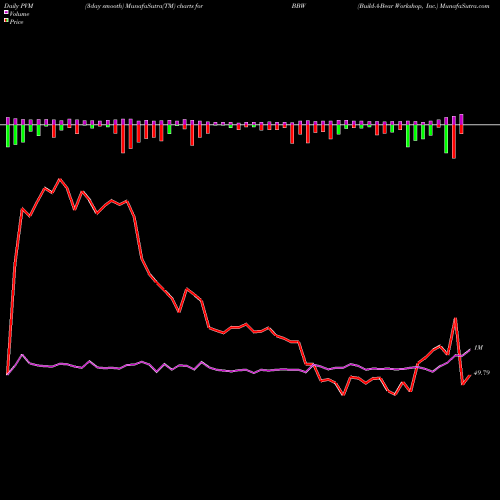This screenshot has width=500, height=500.
Task: Click the '1M' volume value label
Action: [x=478, y=348]
